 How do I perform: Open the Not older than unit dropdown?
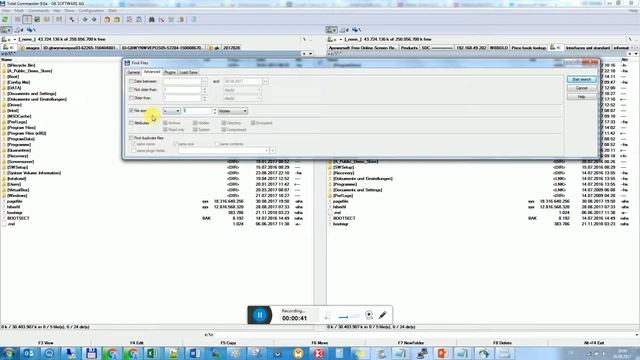pos(242,90)
